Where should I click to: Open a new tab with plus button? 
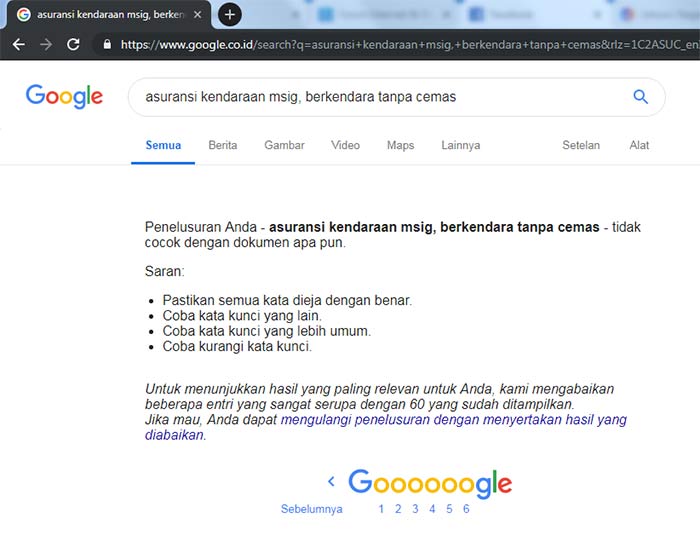(x=229, y=14)
